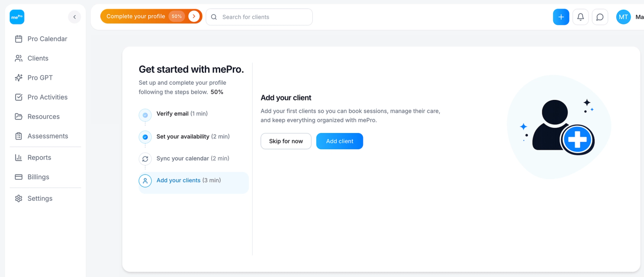644x277 pixels.
Task: Open Resources menu label
Action: click(x=44, y=116)
